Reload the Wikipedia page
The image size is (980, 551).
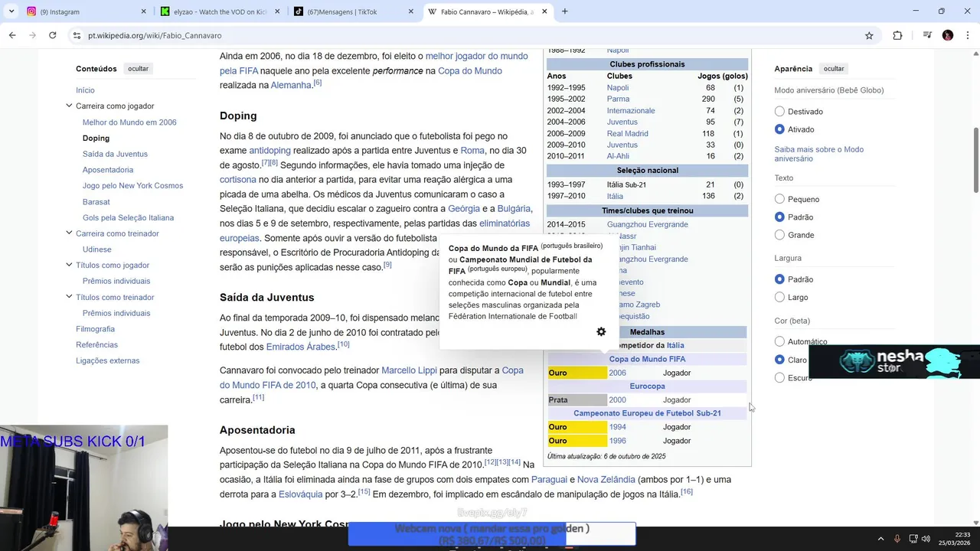pos(52,35)
